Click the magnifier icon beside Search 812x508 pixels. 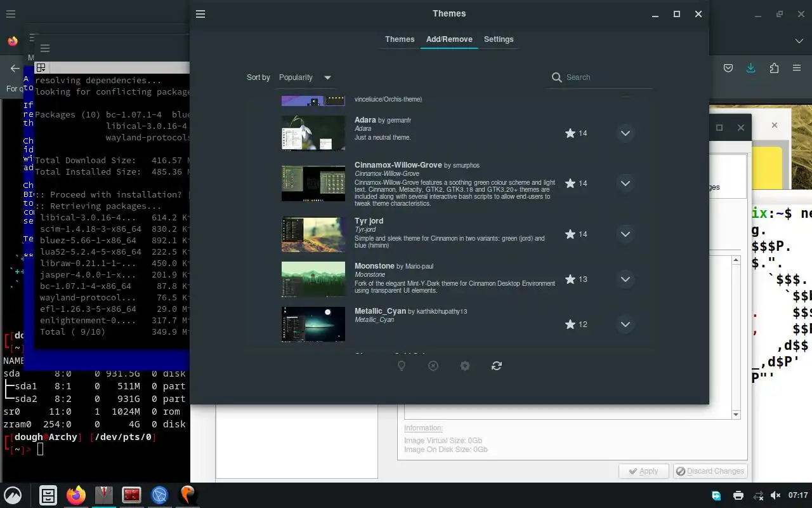point(556,77)
